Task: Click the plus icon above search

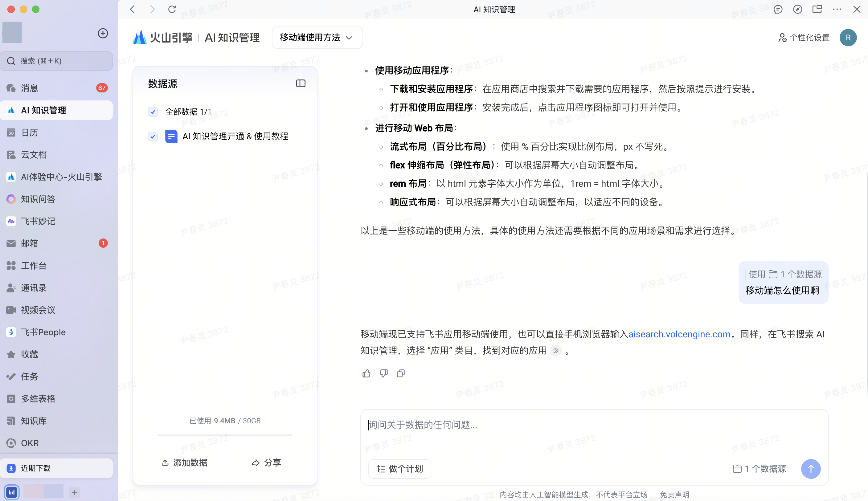Action: pos(103,33)
